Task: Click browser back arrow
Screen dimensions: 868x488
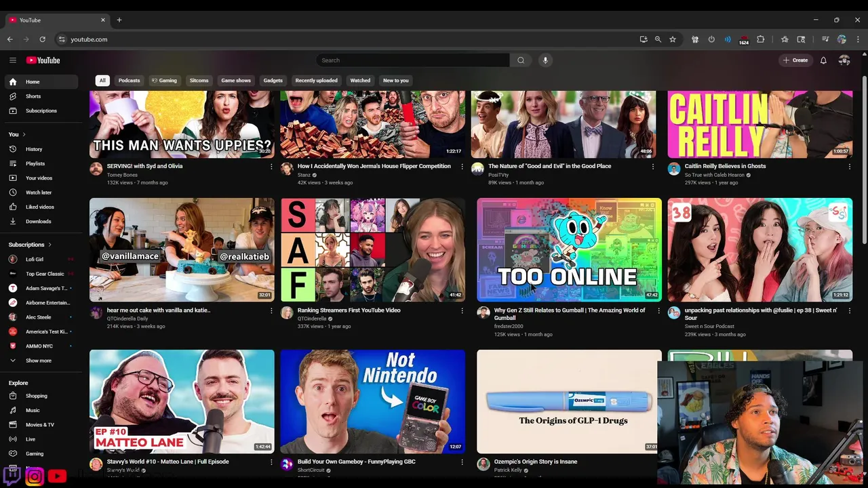Action: 9,39
